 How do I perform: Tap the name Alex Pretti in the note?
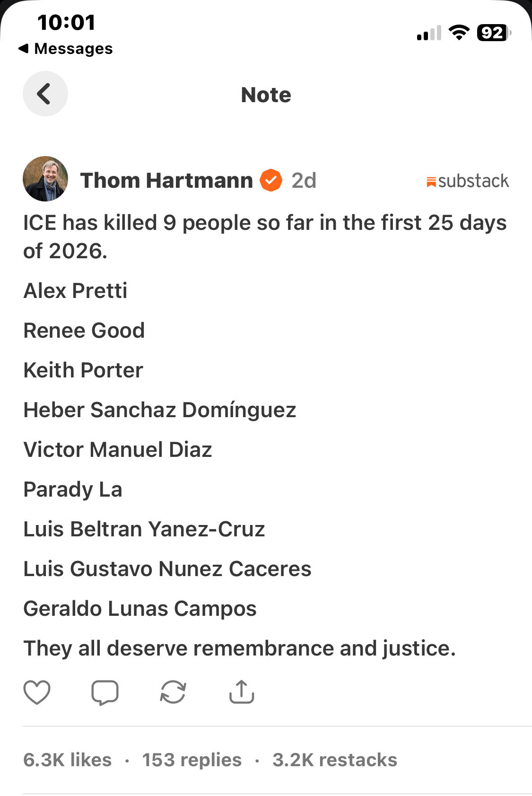coord(76,291)
